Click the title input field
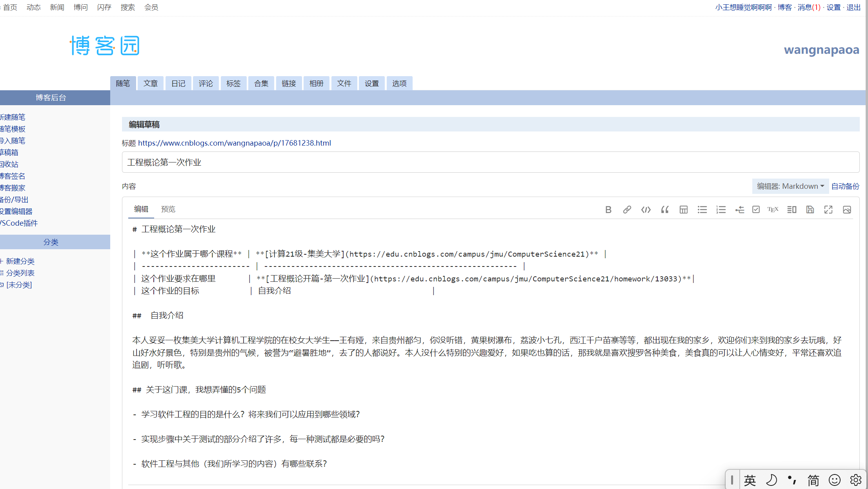868x489 pixels. [x=490, y=162]
